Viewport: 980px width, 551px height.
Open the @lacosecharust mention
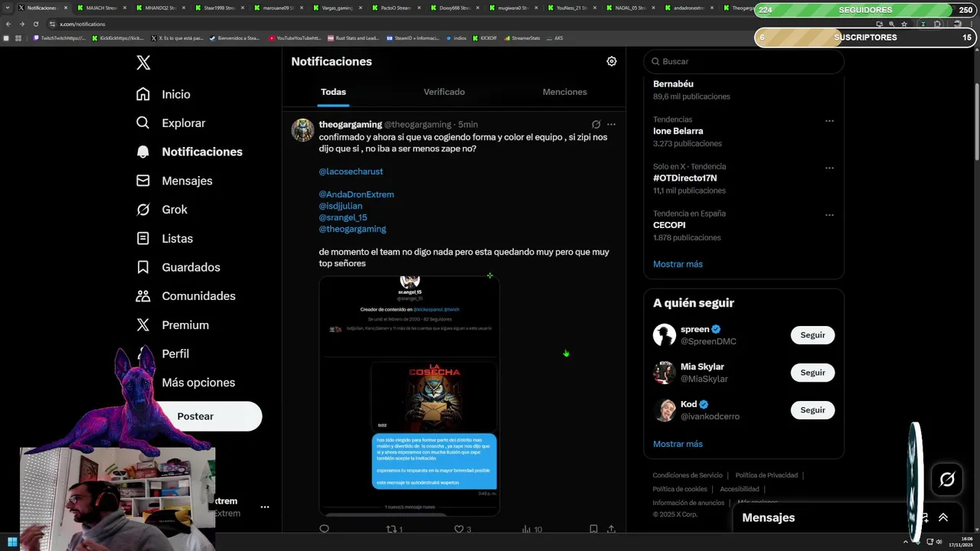[351, 171]
